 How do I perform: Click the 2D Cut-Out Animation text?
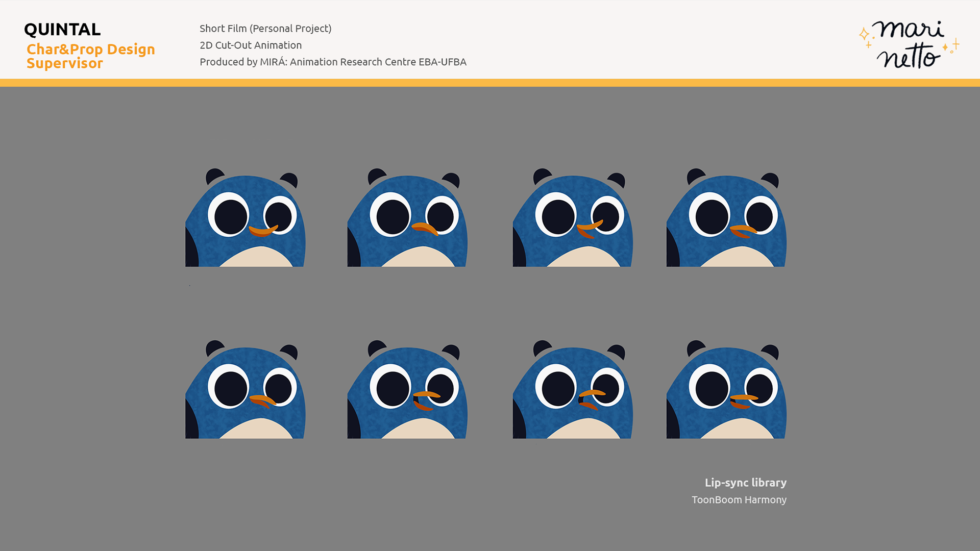click(251, 45)
